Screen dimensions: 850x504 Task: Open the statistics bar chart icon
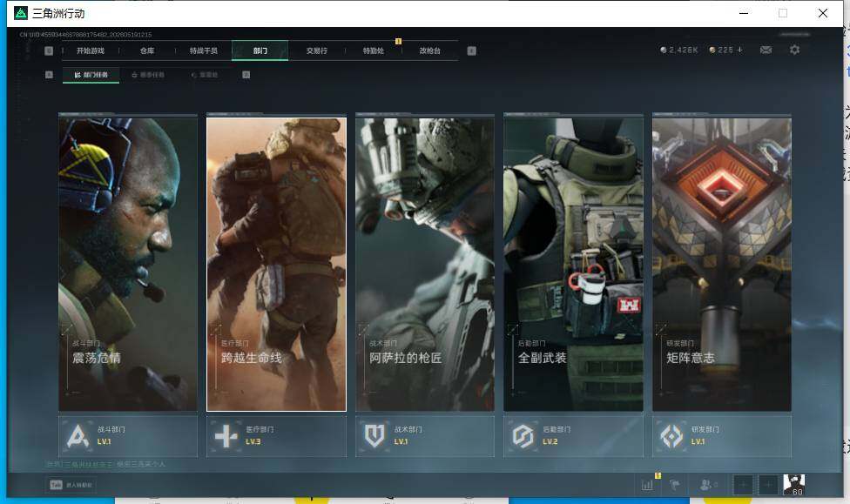click(647, 485)
